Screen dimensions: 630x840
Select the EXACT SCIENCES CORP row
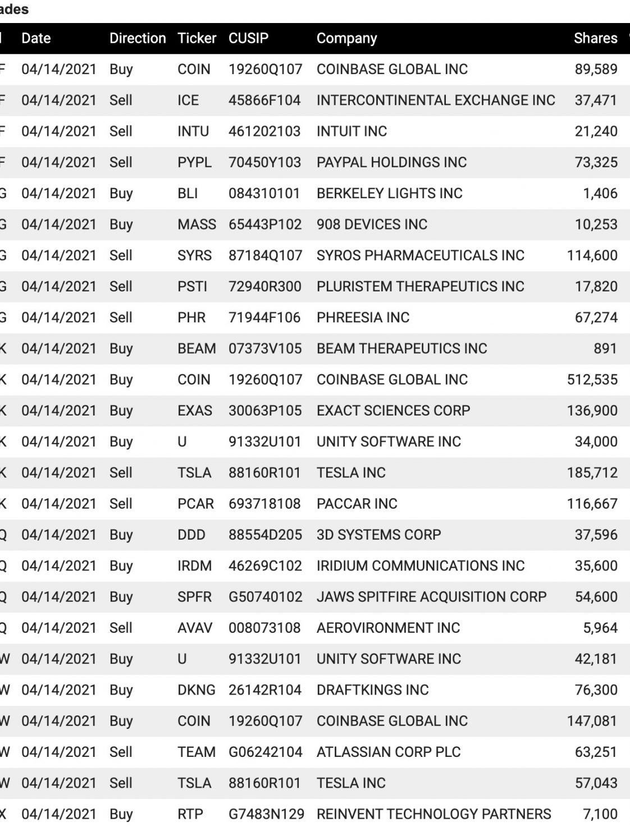click(315, 410)
